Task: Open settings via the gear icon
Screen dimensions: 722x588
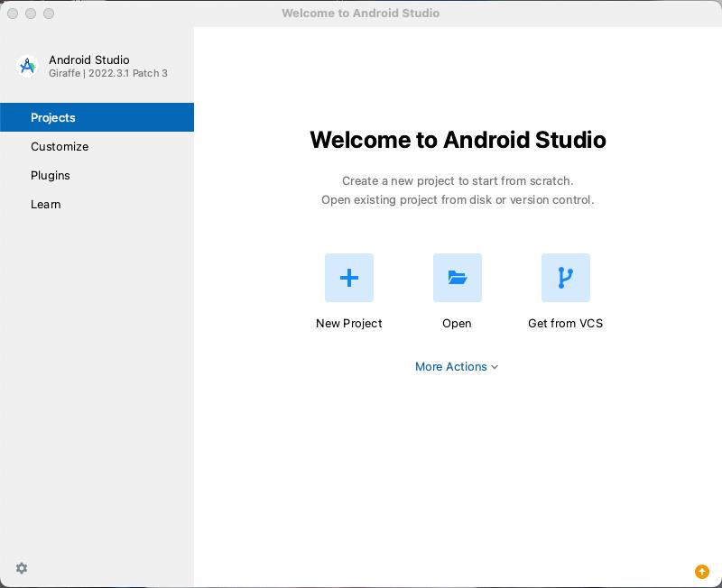Action: coord(22,568)
